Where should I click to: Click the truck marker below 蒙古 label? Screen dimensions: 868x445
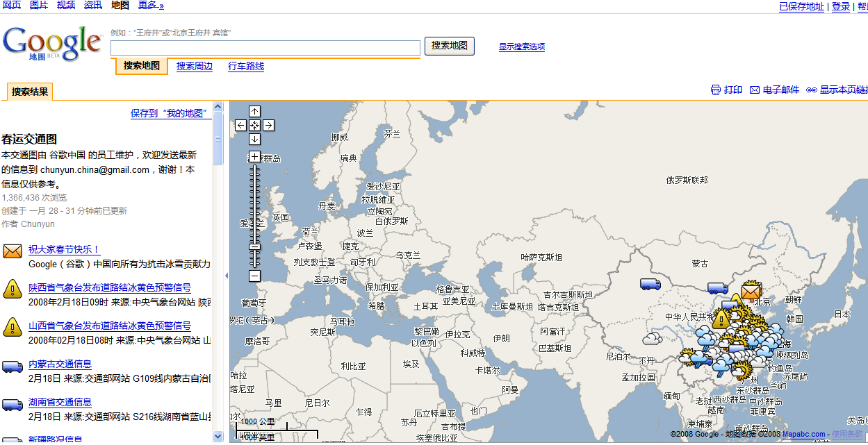pyautogui.click(x=717, y=288)
